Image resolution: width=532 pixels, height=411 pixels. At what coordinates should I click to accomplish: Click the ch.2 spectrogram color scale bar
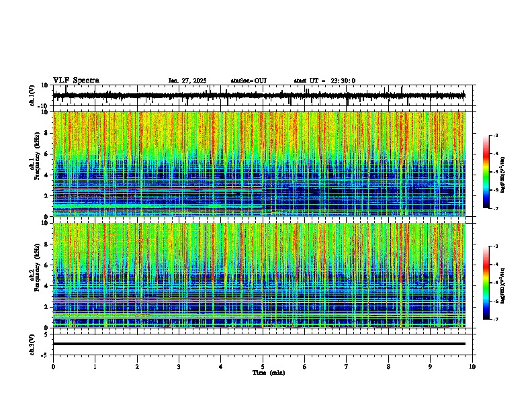coord(486,283)
